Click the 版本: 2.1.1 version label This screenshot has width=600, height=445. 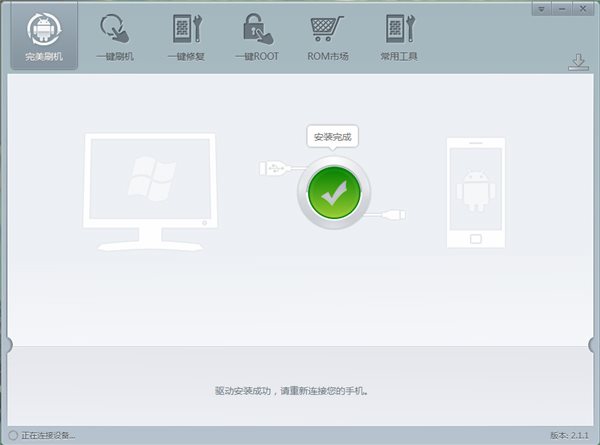point(569,435)
